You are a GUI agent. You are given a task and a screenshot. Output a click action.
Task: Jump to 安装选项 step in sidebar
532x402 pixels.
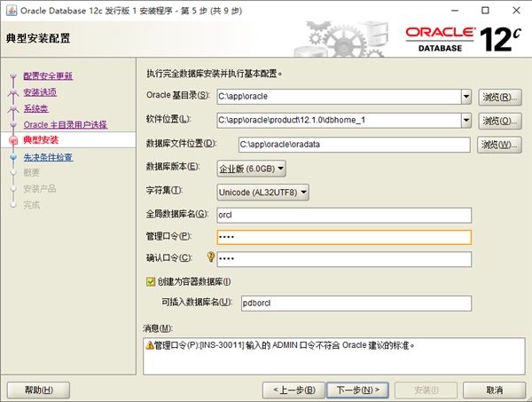point(40,92)
